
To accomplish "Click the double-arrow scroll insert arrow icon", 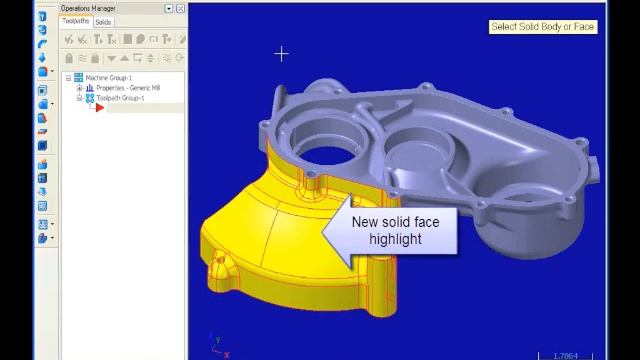I will (151, 58).
